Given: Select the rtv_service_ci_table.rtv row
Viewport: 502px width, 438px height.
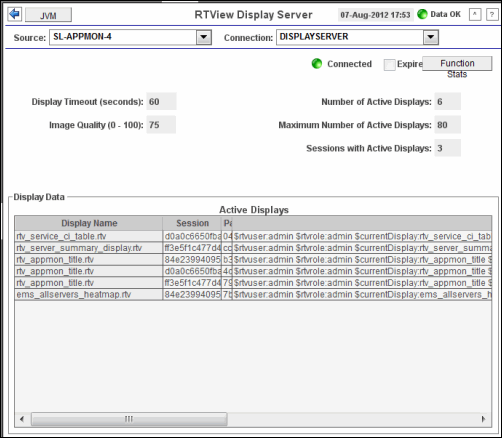Looking at the screenshot, I should click(x=253, y=236).
